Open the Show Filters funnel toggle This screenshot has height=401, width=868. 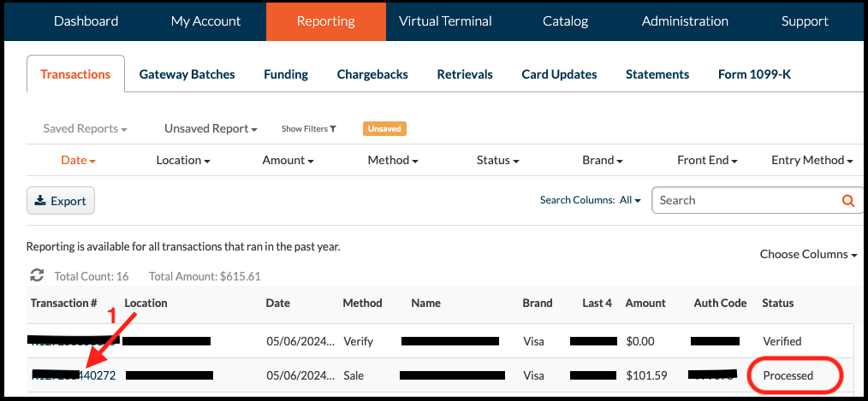(x=308, y=129)
